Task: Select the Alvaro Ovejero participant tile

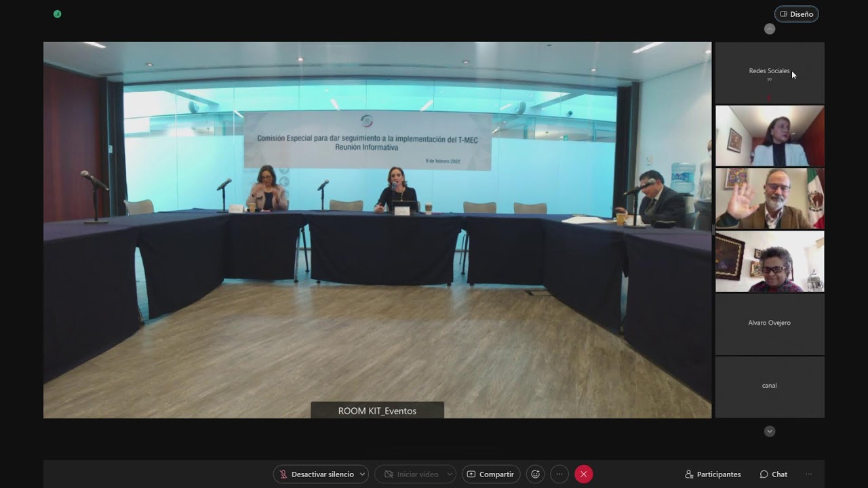Action: tap(770, 325)
